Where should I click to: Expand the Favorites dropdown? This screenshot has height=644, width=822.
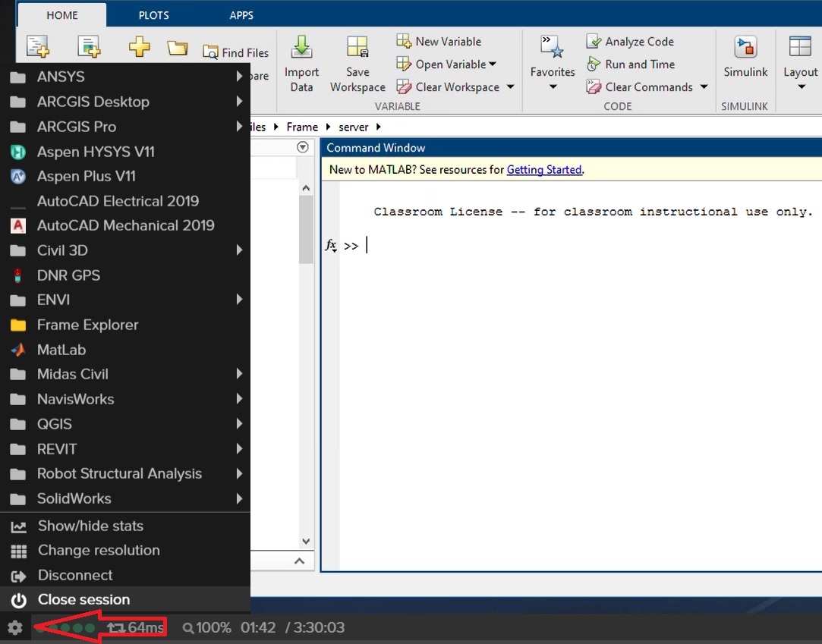pyautogui.click(x=553, y=86)
